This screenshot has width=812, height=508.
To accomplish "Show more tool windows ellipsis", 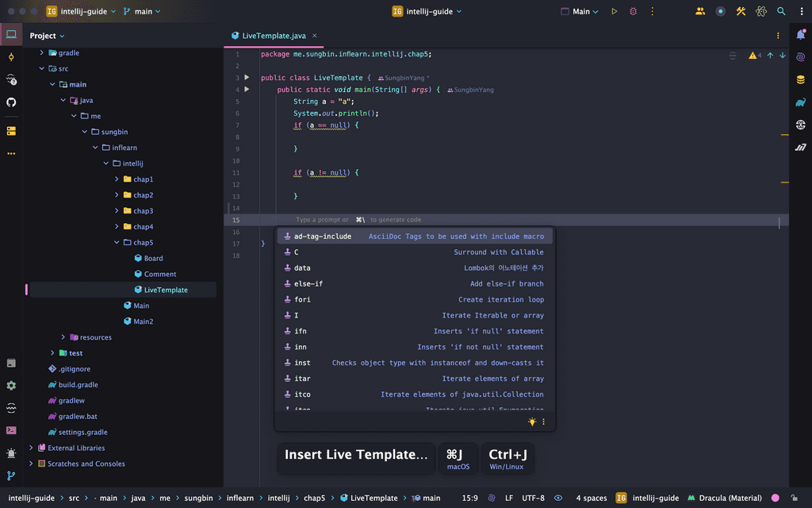I will click(11, 153).
